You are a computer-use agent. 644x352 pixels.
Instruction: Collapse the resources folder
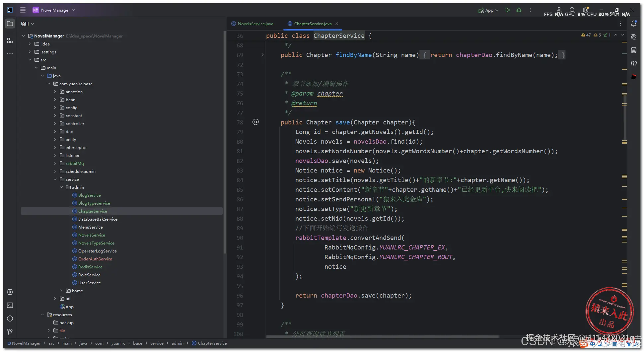click(42, 315)
